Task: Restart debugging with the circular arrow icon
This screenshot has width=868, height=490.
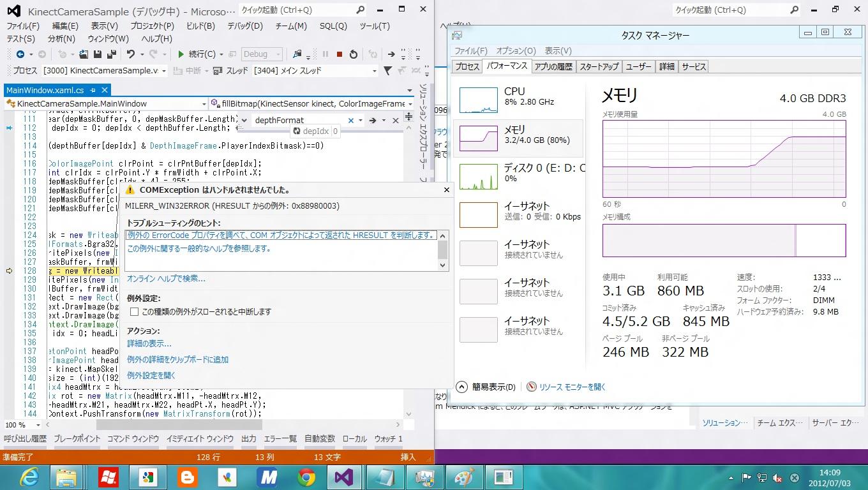Action: pos(353,54)
